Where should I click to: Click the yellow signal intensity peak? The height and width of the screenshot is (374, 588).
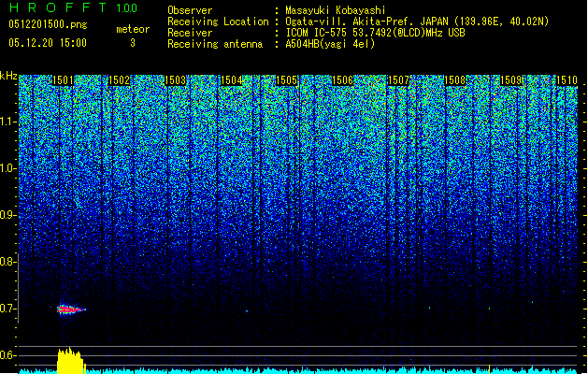pos(70,361)
